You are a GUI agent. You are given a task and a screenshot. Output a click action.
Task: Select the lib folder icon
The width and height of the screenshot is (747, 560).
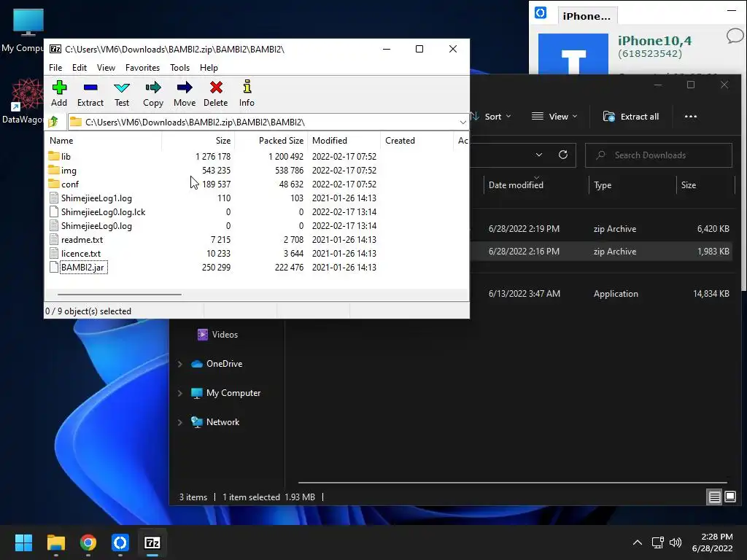click(54, 156)
